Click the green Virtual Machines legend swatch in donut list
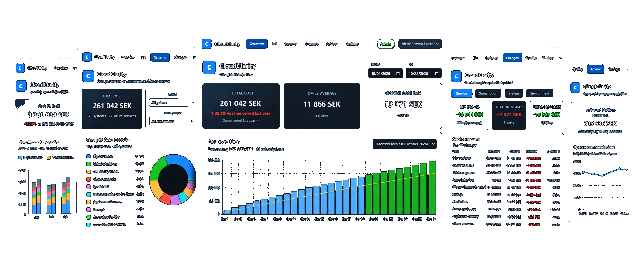 click(88, 164)
